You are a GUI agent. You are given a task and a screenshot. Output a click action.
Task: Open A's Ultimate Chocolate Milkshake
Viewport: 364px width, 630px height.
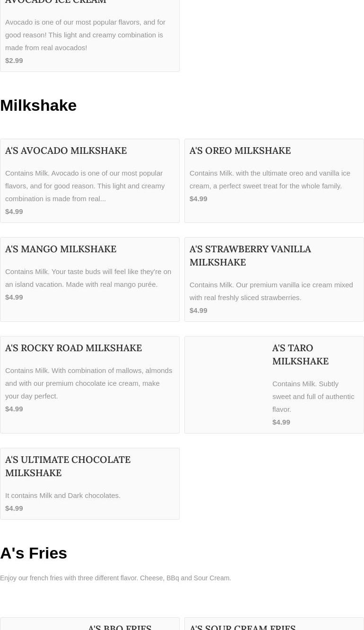(68, 466)
